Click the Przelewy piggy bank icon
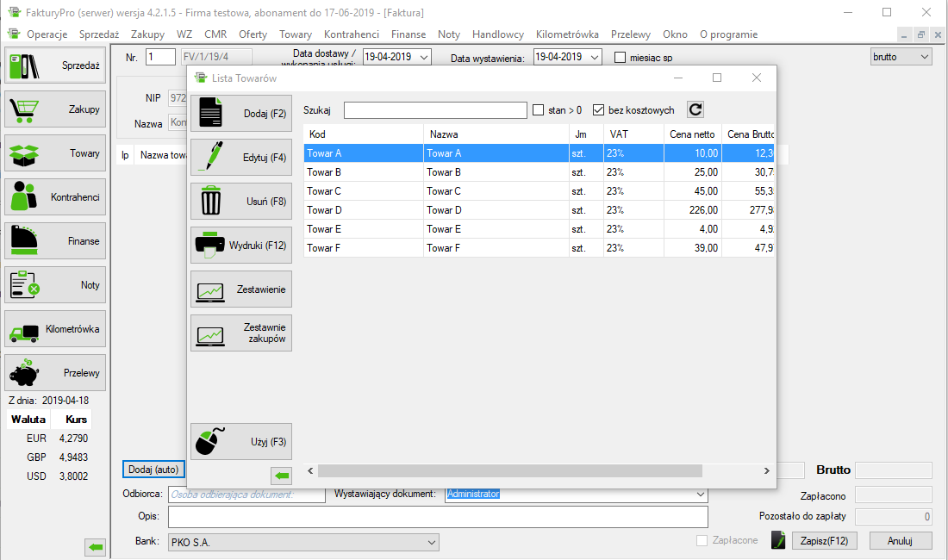The image size is (948, 560). pyautogui.click(x=24, y=373)
